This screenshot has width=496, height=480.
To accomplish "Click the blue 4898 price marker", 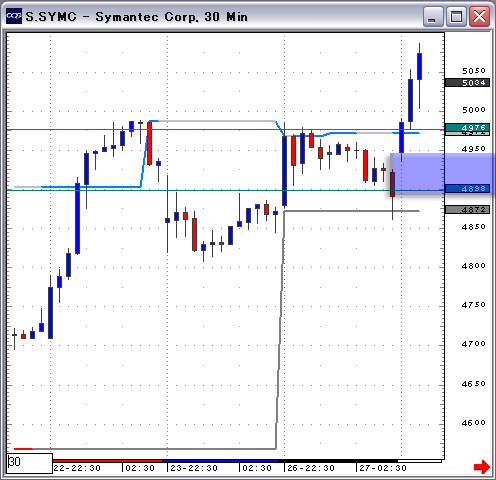I will (467, 189).
